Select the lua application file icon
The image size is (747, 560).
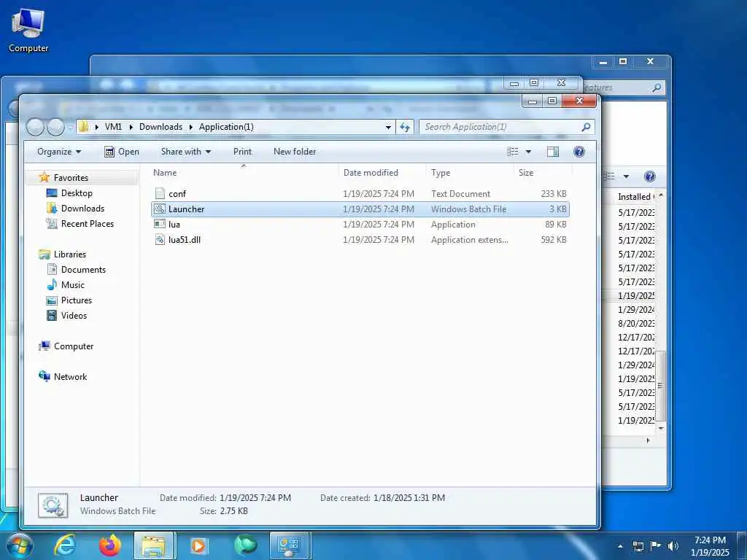[x=160, y=225]
